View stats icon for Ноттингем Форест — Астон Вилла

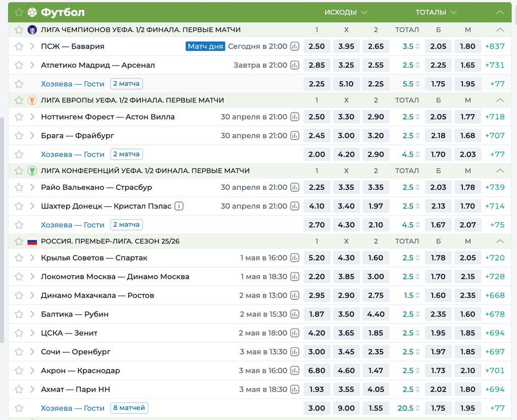tap(295, 117)
